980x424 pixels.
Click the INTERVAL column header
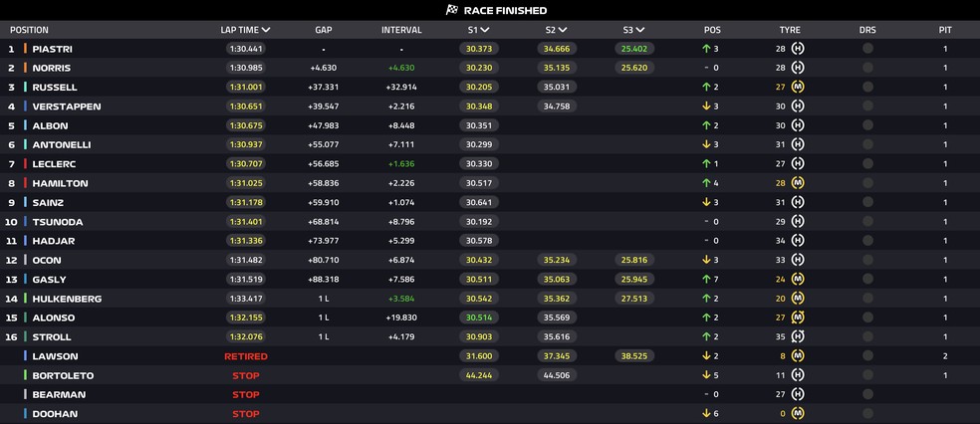(x=401, y=30)
